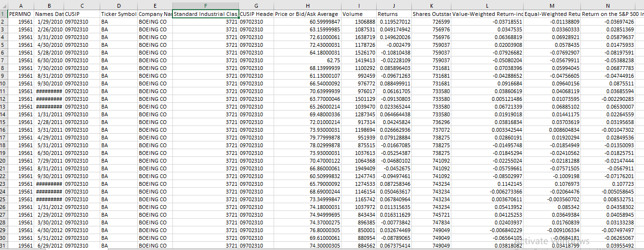644x250 pixels.
Task: Select column J header
Action: tap(394, 6)
